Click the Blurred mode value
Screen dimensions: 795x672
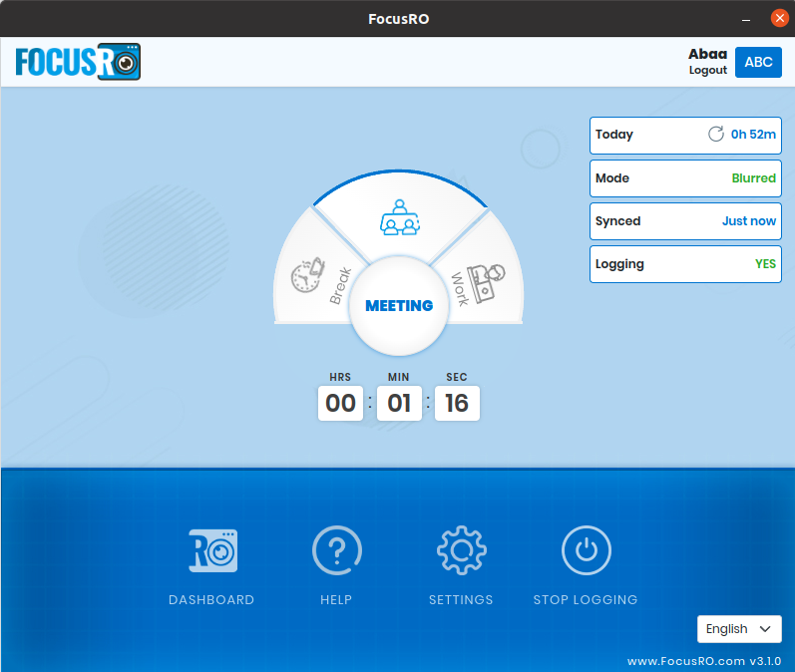click(x=753, y=177)
